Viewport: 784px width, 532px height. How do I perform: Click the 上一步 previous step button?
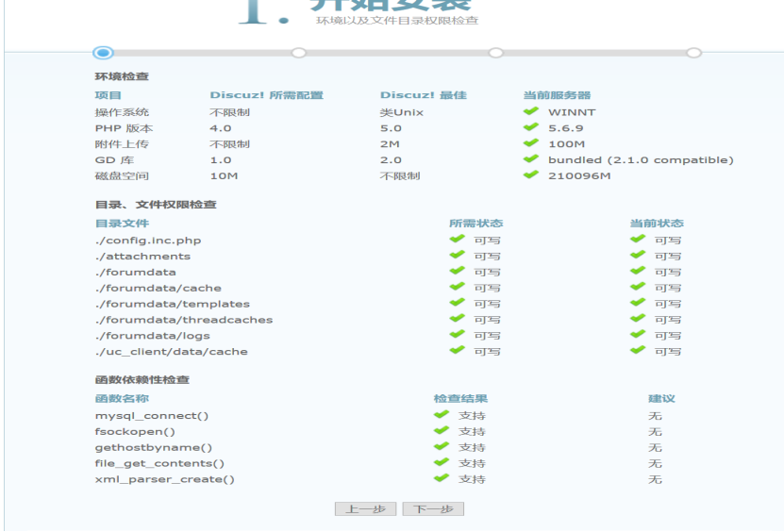click(x=365, y=509)
